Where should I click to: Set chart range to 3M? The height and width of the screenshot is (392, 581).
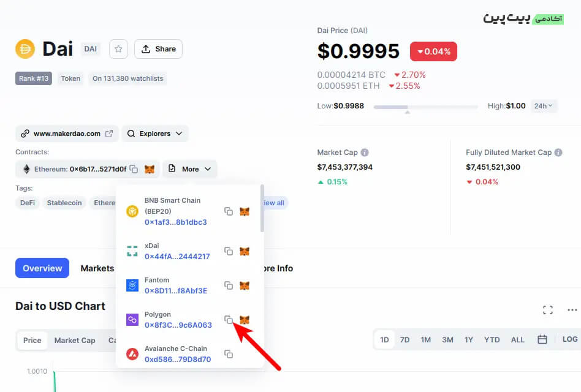click(x=447, y=339)
